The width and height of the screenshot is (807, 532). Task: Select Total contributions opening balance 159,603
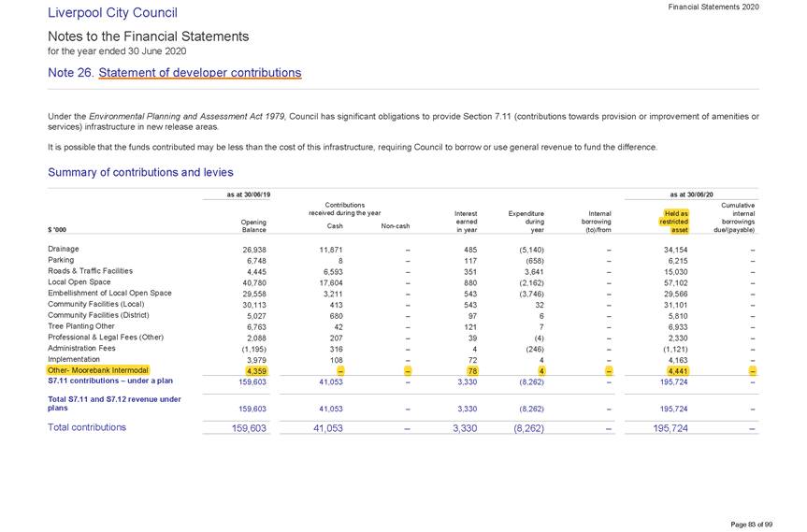tap(249, 428)
